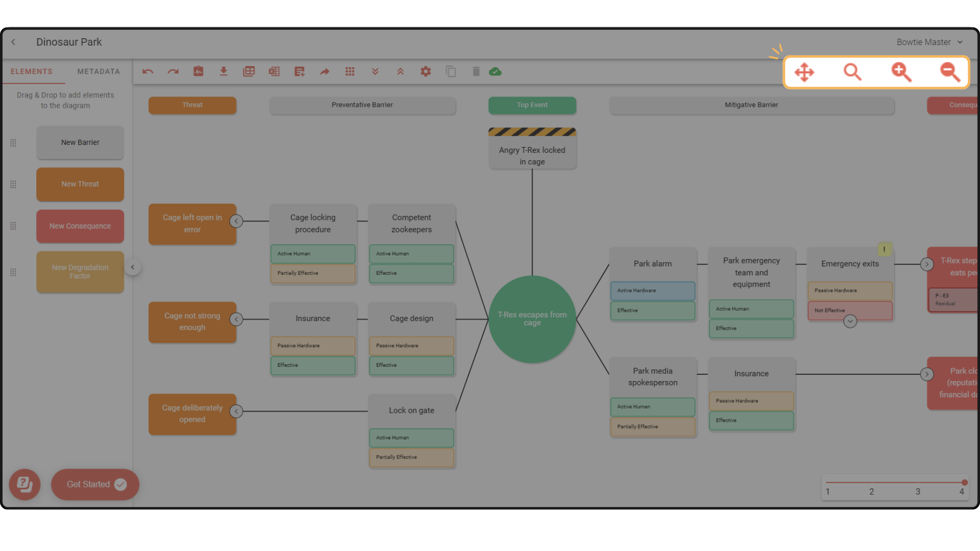This screenshot has width=980, height=551.
Task: Open the Bowtie Master dropdown
Action: click(929, 42)
